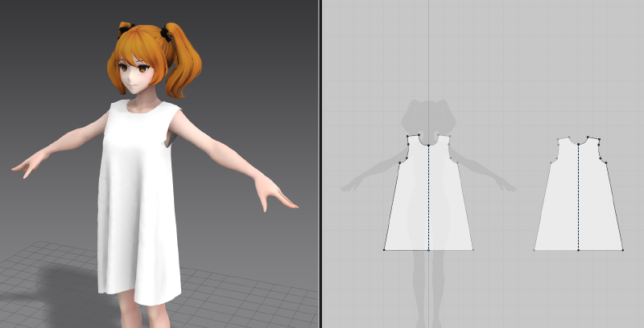Select bottom-left corner point of right pattern
Image resolution: width=644 pixels, height=328 pixels.
coord(535,249)
